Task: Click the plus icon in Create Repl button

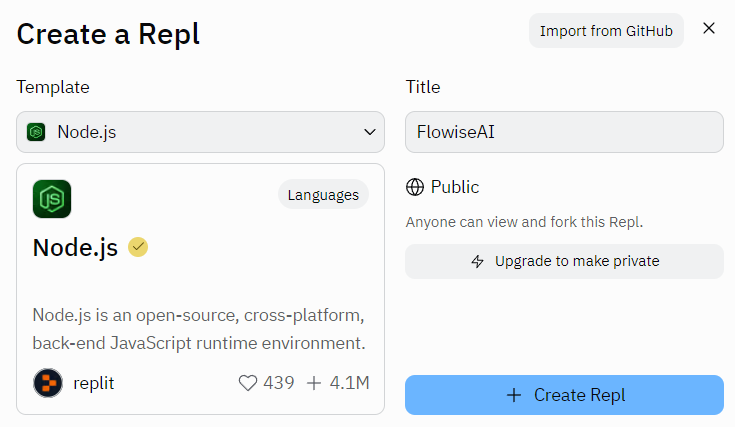Action: click(514, 395)
